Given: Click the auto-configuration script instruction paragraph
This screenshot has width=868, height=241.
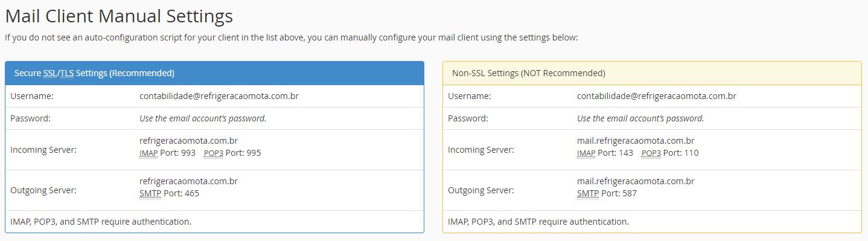Looking at the screenshot, I should click(x=292, y=37).
